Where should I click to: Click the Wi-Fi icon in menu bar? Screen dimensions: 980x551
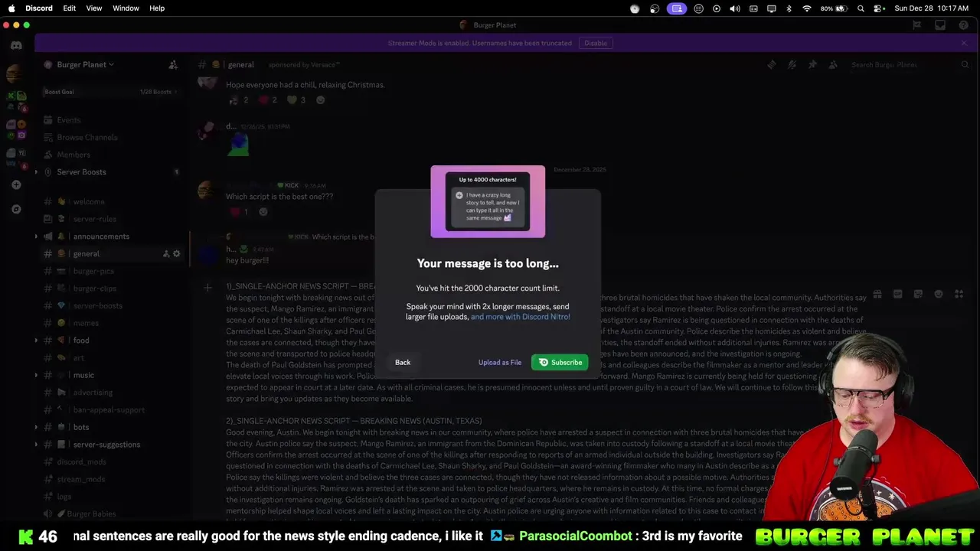tap(807, 8)
